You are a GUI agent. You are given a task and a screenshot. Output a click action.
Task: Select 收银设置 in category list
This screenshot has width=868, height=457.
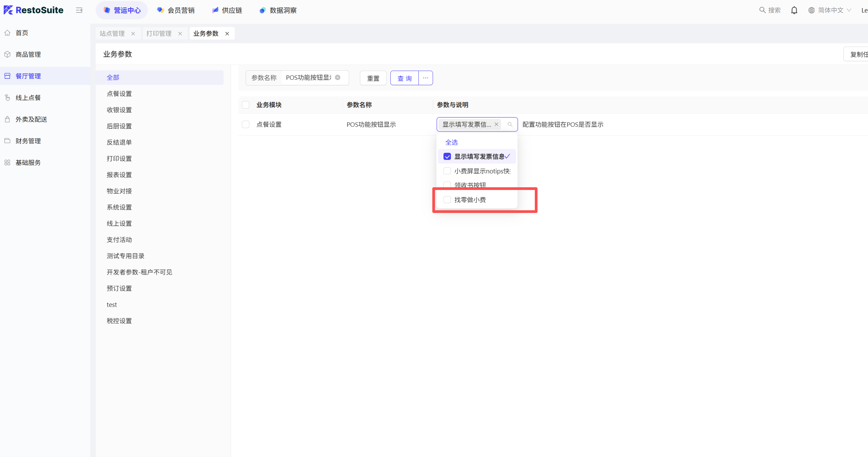[119, 110]
